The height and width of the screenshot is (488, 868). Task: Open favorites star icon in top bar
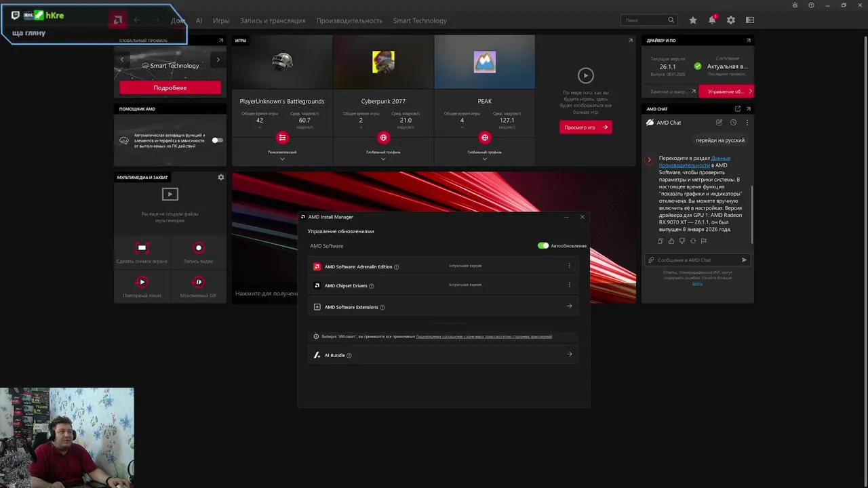pos(692,20)
